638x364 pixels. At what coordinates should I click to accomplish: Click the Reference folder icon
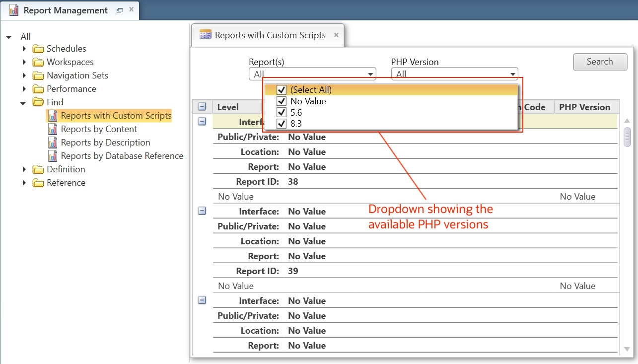[x=38, y=183]
